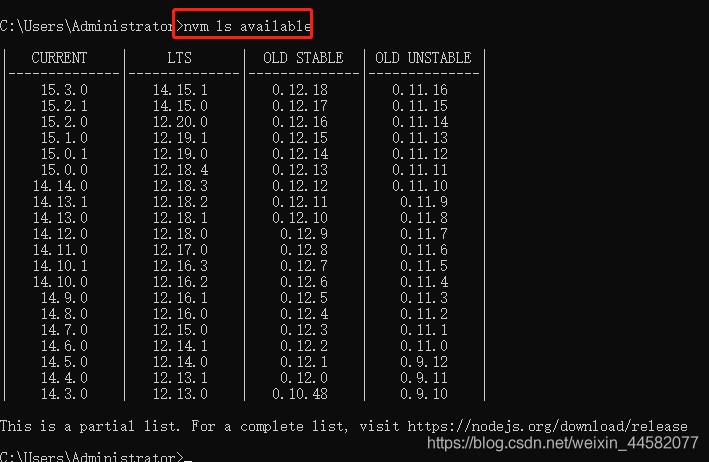Viewport: 709px width, 462px height.
Task: Click old stable version 0.10.48
Action: (x=300, y=394)
